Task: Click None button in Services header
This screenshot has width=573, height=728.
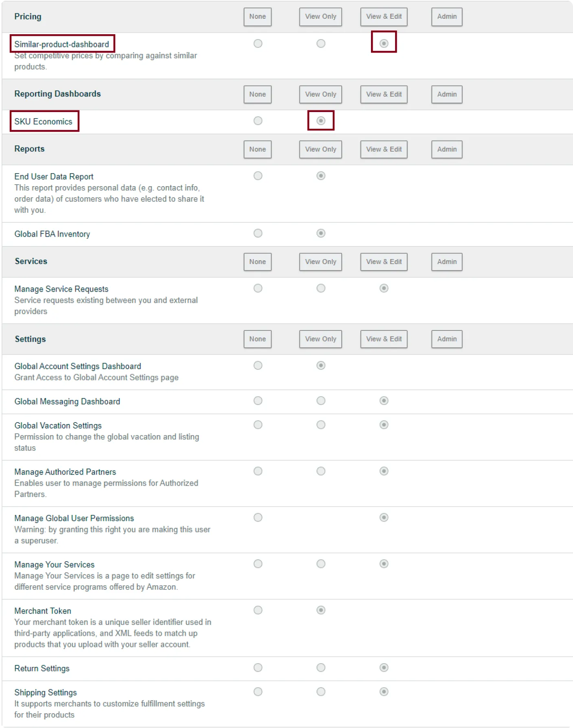Action: (257, 262)
